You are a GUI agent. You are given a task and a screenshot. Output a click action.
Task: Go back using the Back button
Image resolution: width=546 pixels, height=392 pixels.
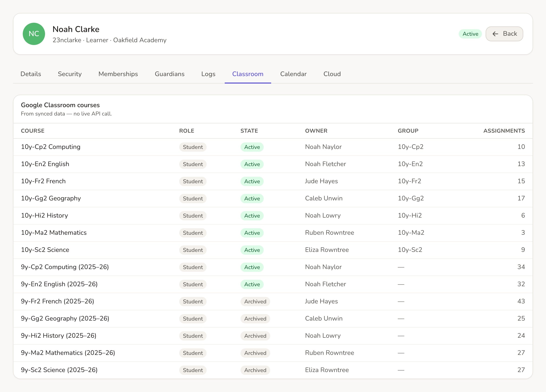(x=504, y=34)
